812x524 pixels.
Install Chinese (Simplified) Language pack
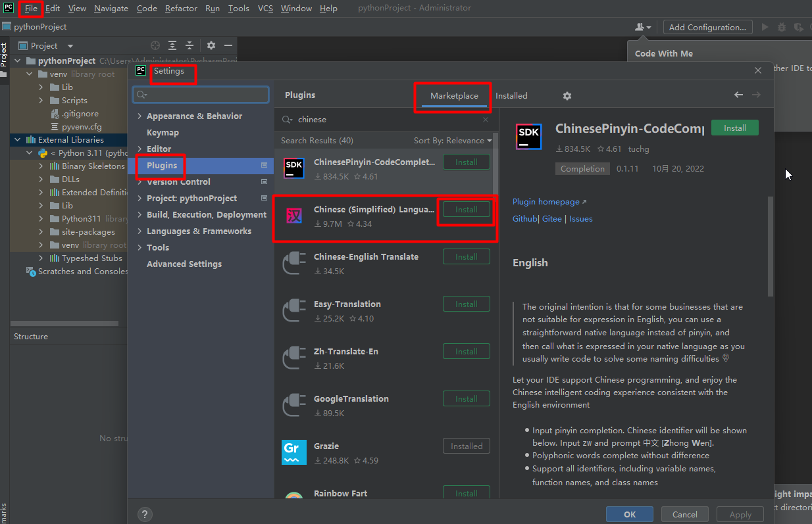tap(467, 210)
